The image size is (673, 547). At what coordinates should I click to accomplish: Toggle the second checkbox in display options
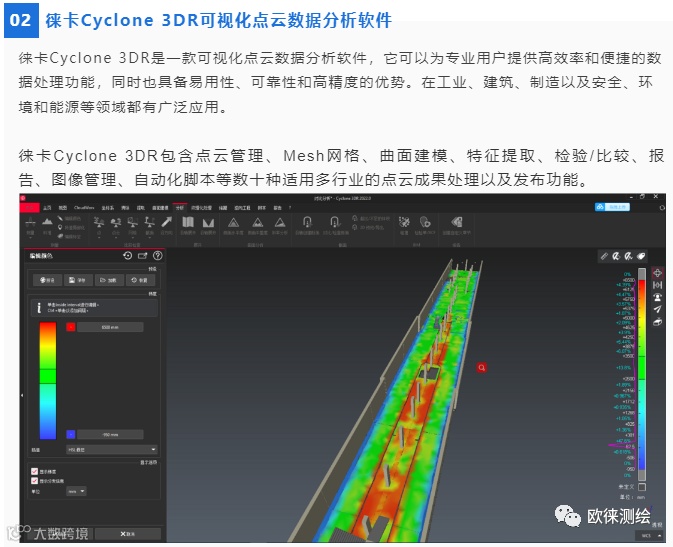click(34, 480)
